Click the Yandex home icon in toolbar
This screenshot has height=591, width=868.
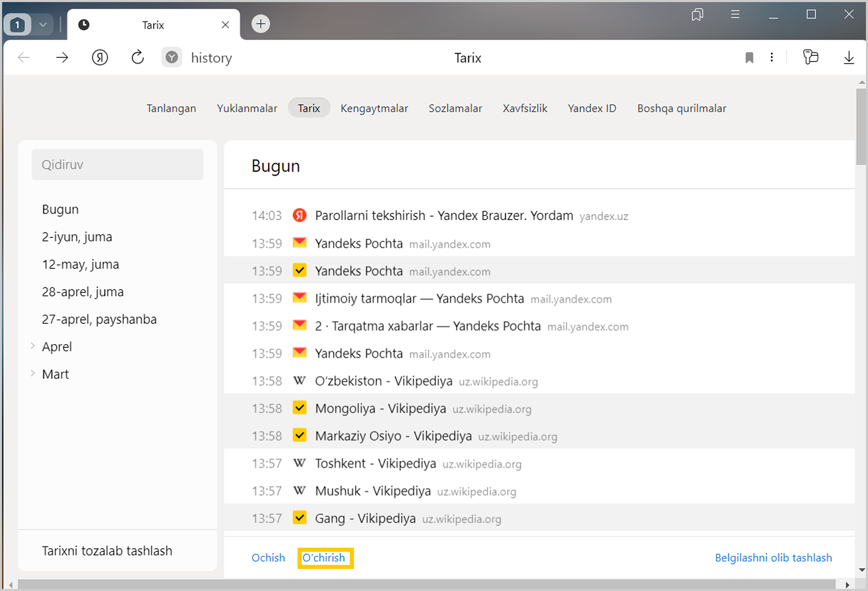point(100,58)
